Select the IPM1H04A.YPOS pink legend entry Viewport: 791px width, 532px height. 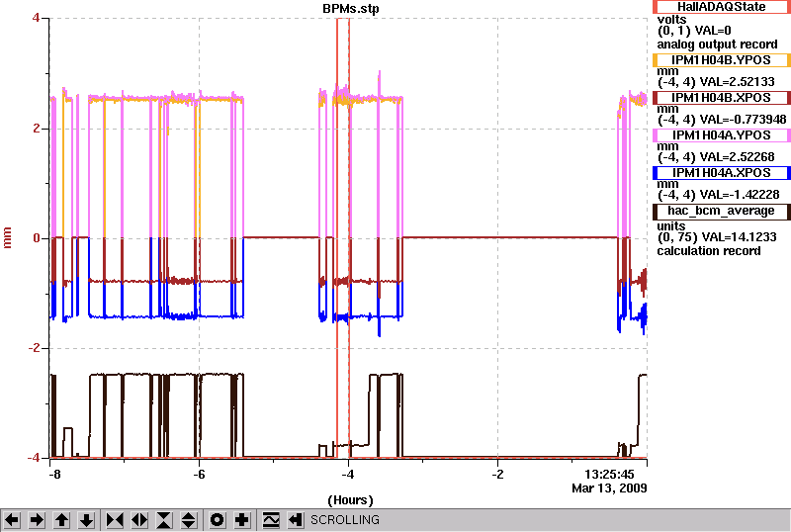click(x=722, y=135)
